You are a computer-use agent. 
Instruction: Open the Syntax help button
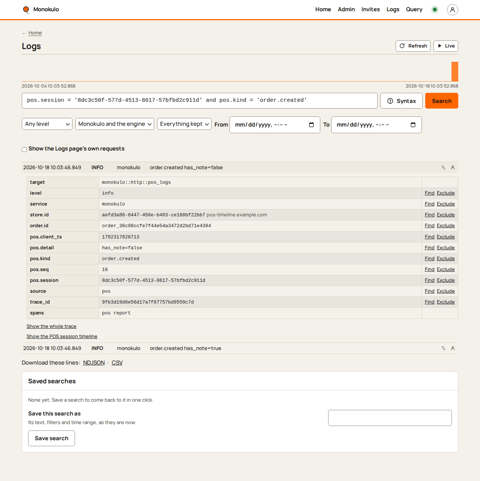[x=401, y=101]
